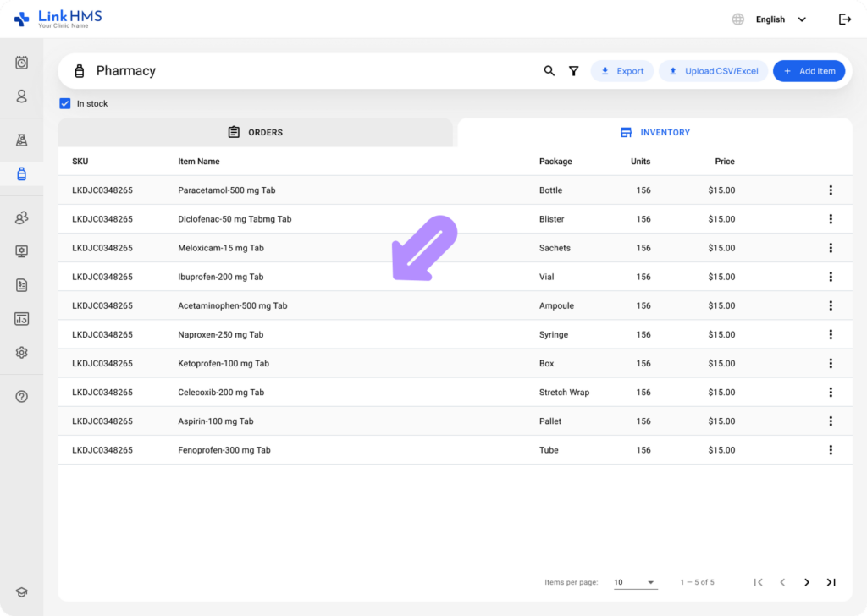
Task: Go to first page of results
Action: 759,582
